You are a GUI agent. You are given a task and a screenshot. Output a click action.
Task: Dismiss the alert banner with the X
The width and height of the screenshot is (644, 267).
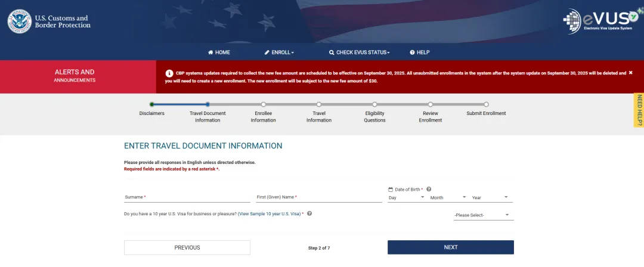(x=630, y=73)
